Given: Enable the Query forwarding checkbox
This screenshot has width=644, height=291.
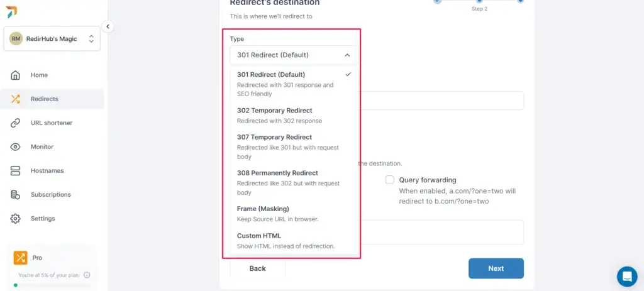Looking at the screenshot, I should pos(389,180).
